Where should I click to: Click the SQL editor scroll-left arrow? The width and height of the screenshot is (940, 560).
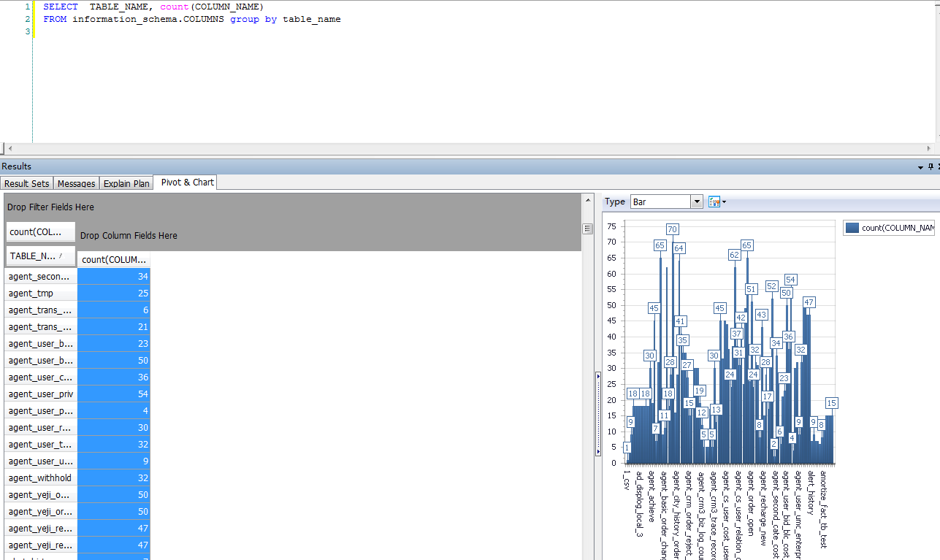(9, 148)
